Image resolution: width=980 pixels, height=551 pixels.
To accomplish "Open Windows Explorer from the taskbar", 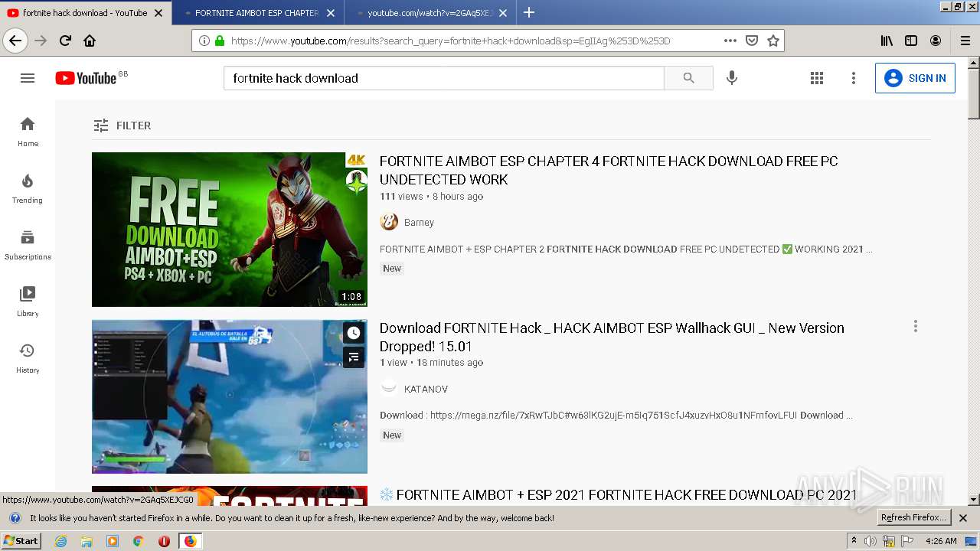I will [x=87, y=541].
